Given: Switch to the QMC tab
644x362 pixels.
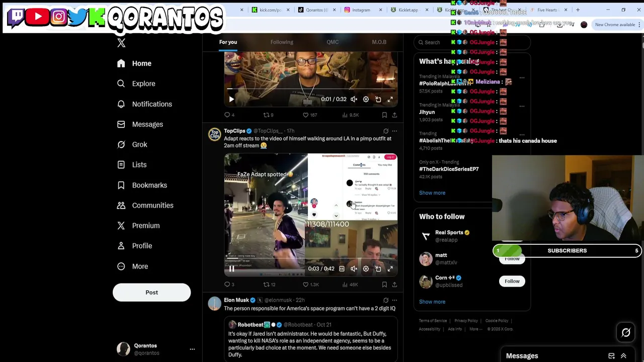Looking at the screenshot, I should pyautogui.click(x=333, y=42).
